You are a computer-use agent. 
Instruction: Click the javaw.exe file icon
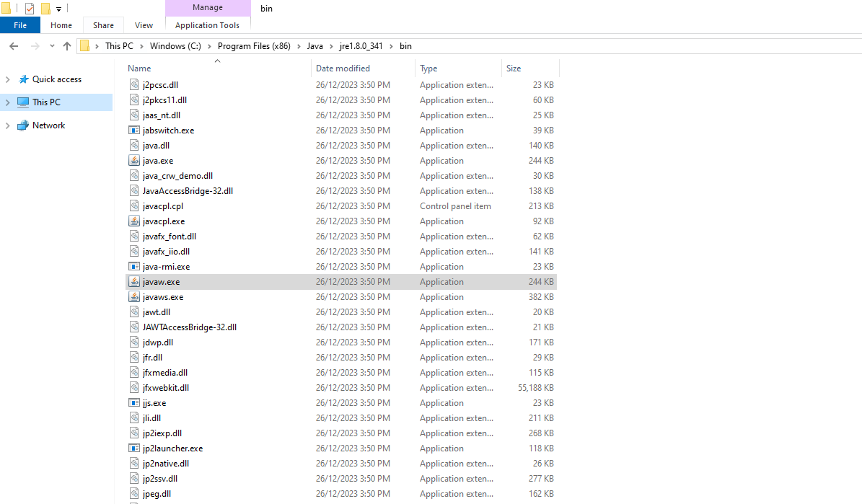(x=133, y=281)
